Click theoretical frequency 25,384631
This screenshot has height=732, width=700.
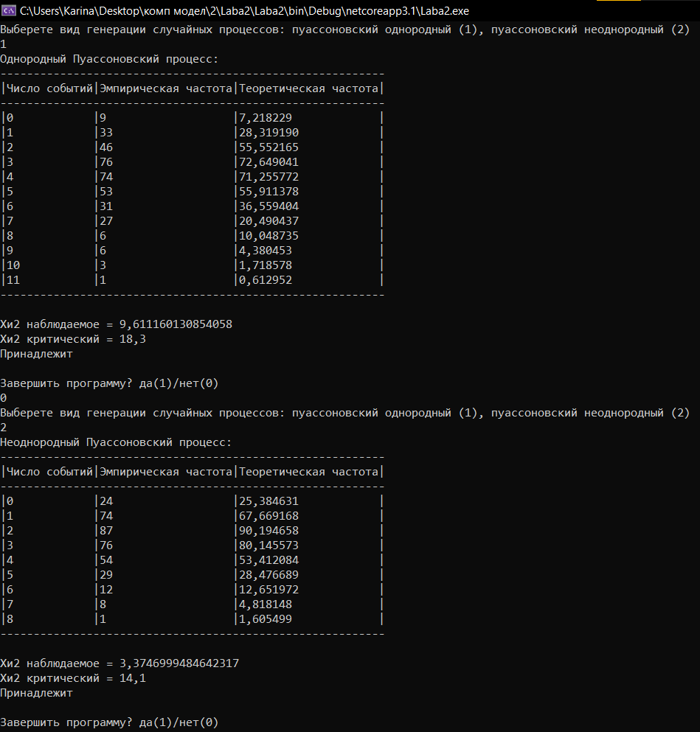point(268,501)
